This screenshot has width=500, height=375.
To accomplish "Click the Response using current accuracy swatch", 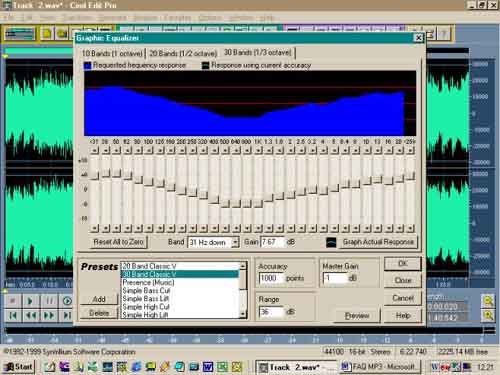I will click(206, 66).
